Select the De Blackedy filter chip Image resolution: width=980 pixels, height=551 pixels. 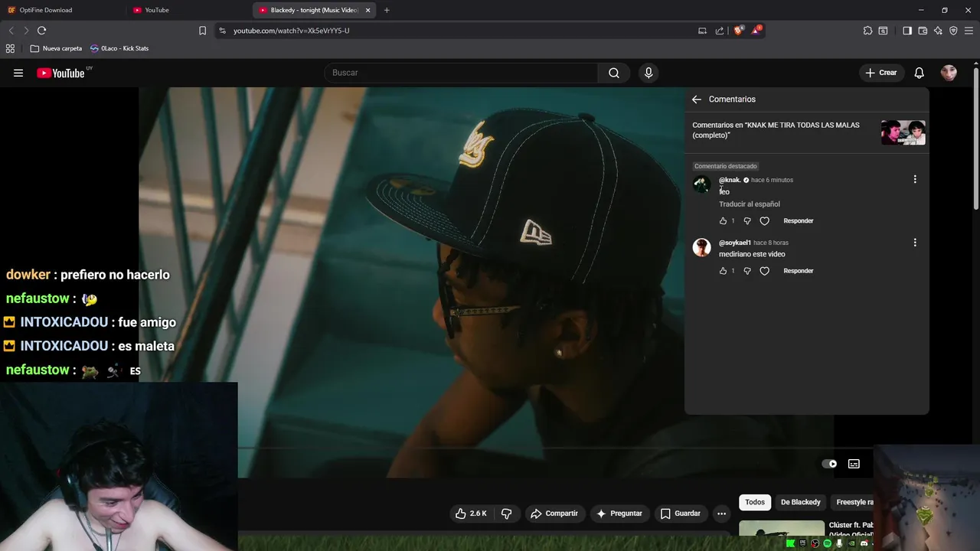click(800, 502)
